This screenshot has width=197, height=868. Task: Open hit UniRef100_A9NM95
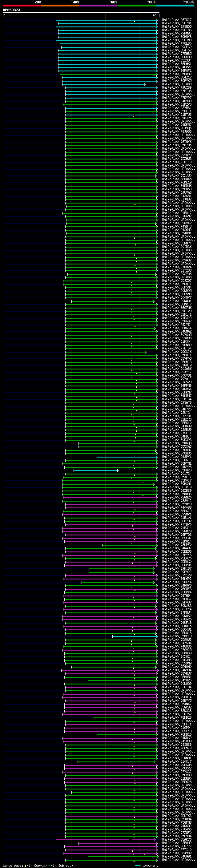pos(176,33)
